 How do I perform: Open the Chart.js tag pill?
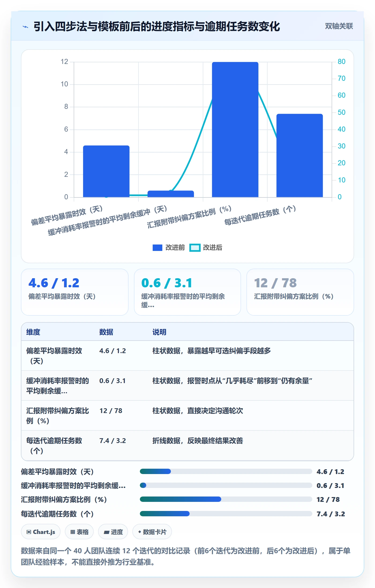point(41,532)
